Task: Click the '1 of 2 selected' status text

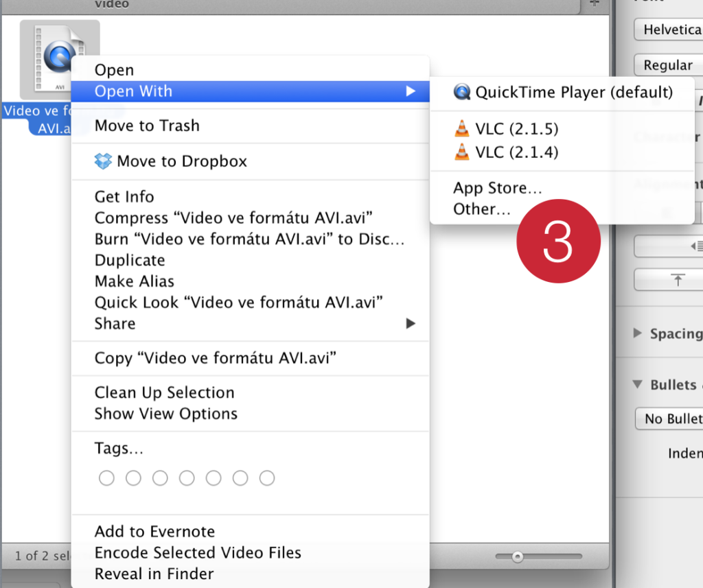Action: tap(43, 556)
